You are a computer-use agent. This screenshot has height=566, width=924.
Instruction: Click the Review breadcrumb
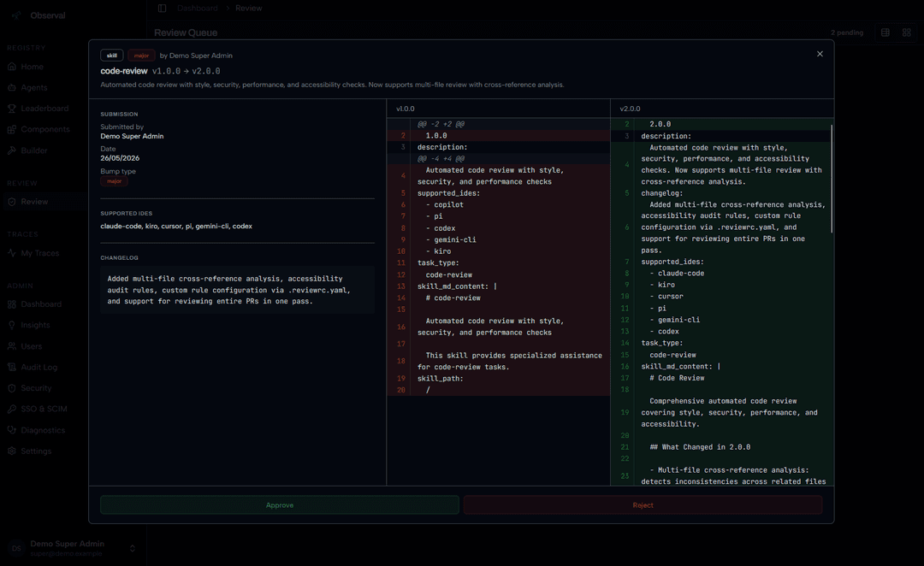pyautogui.click(x=249, y=9)
